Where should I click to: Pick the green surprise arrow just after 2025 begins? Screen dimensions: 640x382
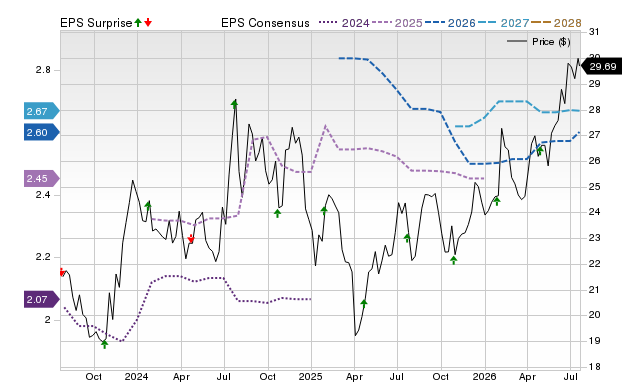[324, 211]
